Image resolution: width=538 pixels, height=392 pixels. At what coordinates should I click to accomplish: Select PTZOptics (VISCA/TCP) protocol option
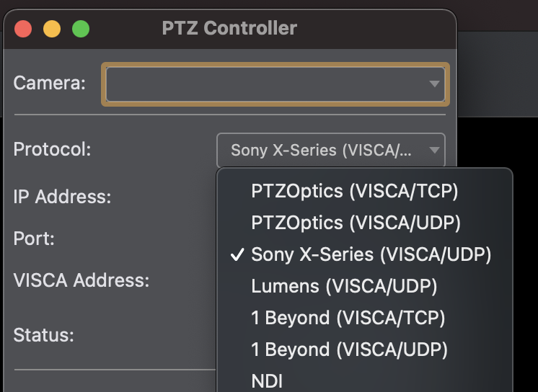365,191
